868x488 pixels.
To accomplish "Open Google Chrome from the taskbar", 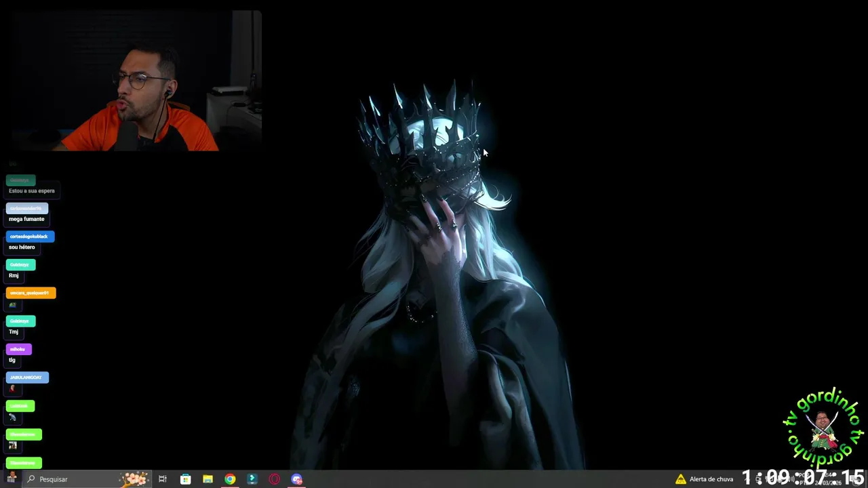I will tap(230, 479).
